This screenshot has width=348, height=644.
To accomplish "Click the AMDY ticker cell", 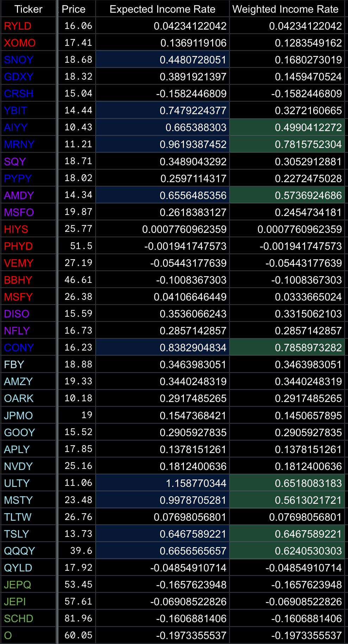I will tap(28, 195).
